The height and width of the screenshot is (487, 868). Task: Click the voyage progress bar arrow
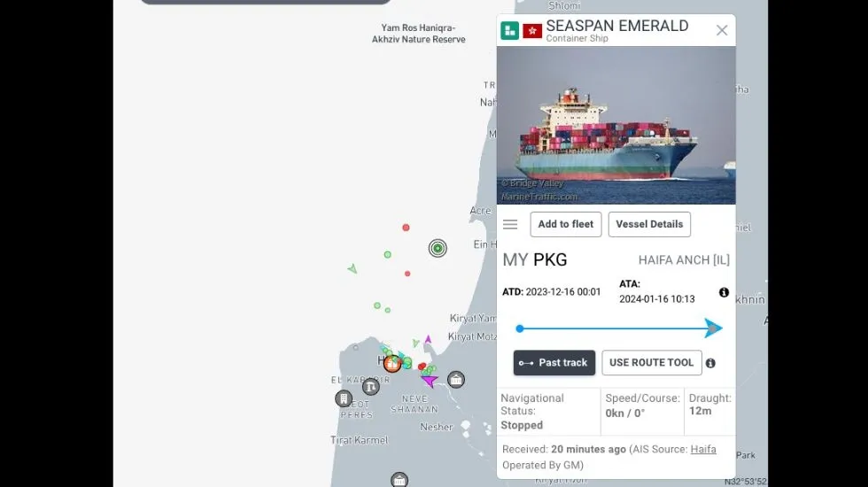(713, 329)
